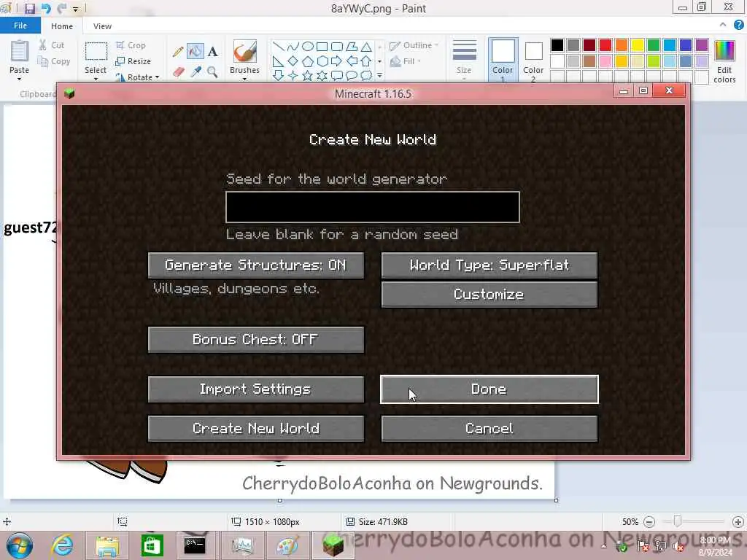Switch to the Home ribbon tab
This screenshot has width=747, height=560.
click(x=62, y=26)
